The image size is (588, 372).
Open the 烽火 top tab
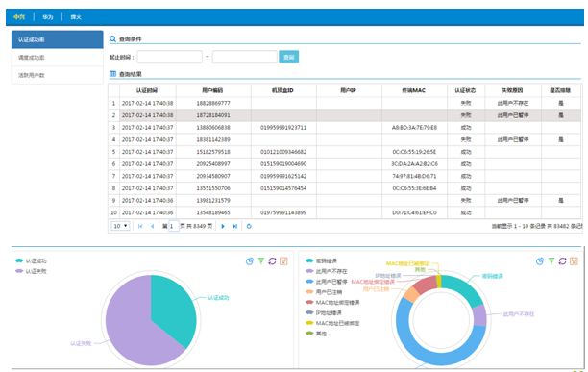pyautogui.click(x=76, y=17)
